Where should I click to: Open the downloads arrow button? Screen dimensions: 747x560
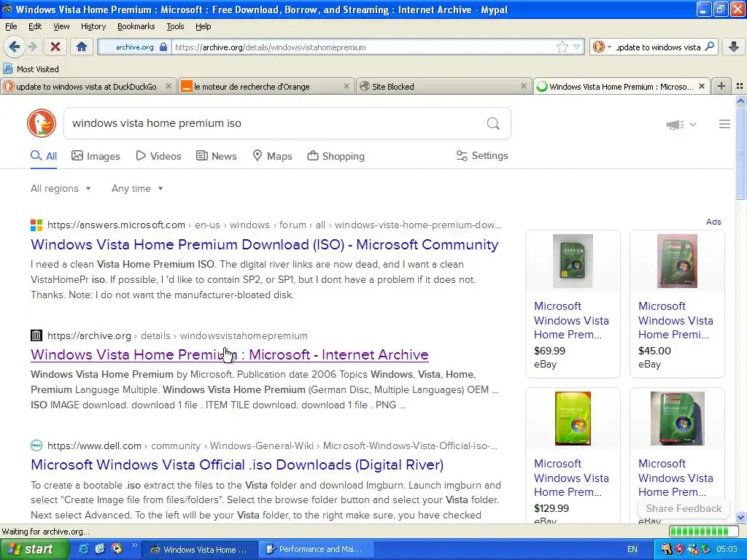point(734,47)
